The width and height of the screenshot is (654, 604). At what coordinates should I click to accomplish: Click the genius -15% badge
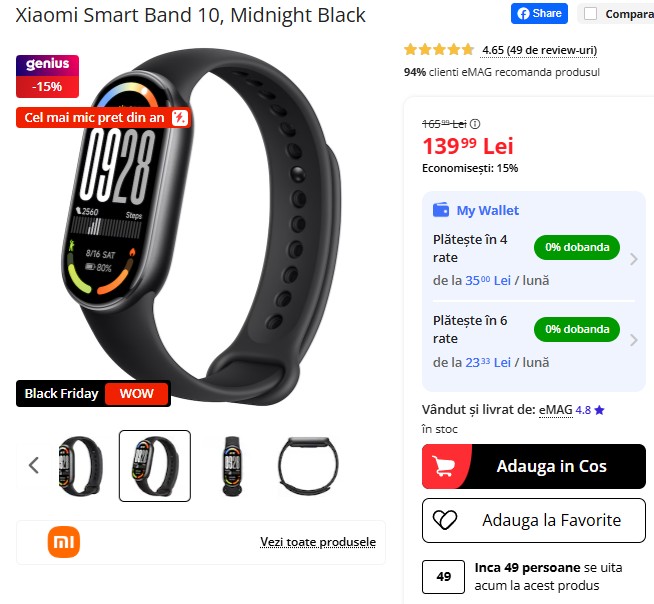pos(48,76)
